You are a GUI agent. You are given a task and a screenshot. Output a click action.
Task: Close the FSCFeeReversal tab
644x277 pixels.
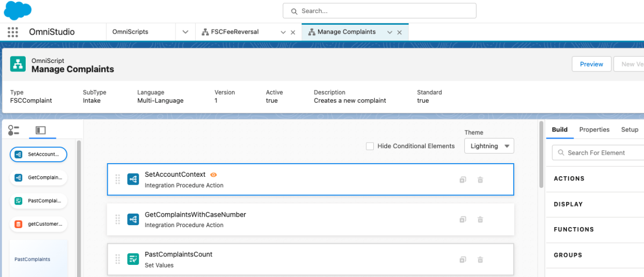point(293,32)
